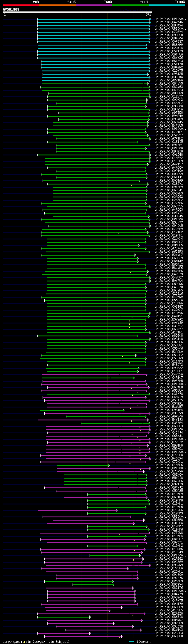Open hit UniRef100_A4S5Q7
The width and height of the screenshot is (188, 644).
tap(169, 103)
